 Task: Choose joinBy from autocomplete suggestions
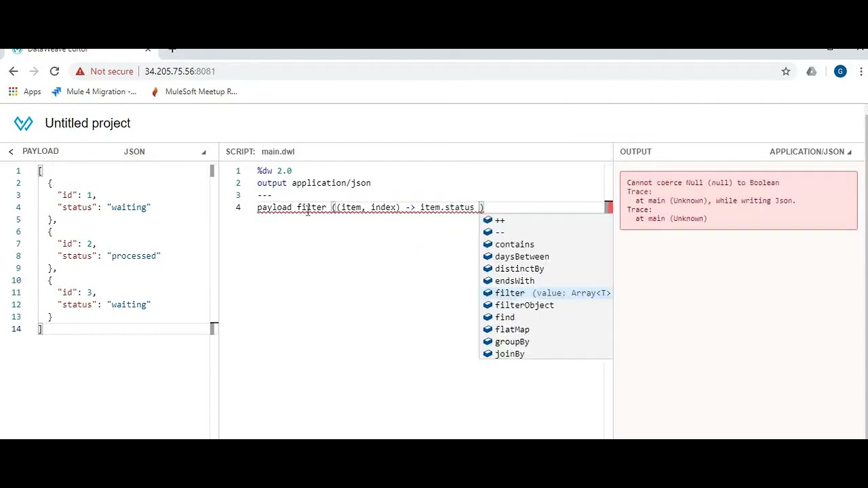pyautogui.click(x=547, y=354)
